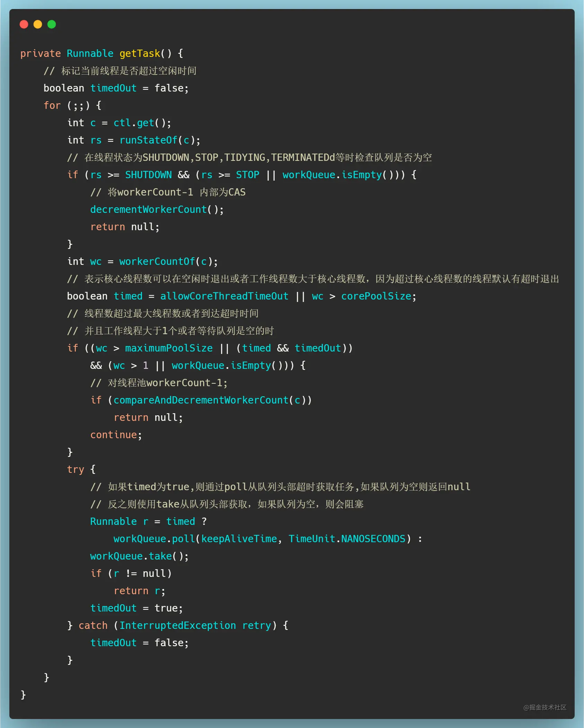
Task: Click the "timedOut = true;" assignment
Action: pos(136,608)
